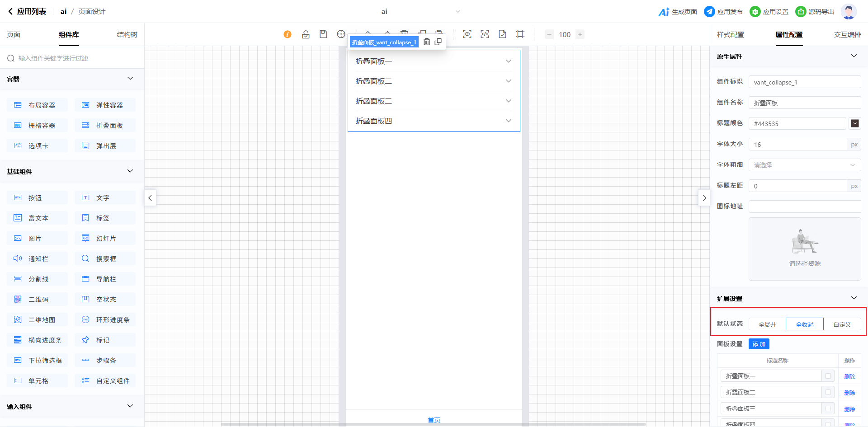This screenshot has width=868, height=427.
Task: Click the 应用发布 publish icon
Action: [709, 12]
